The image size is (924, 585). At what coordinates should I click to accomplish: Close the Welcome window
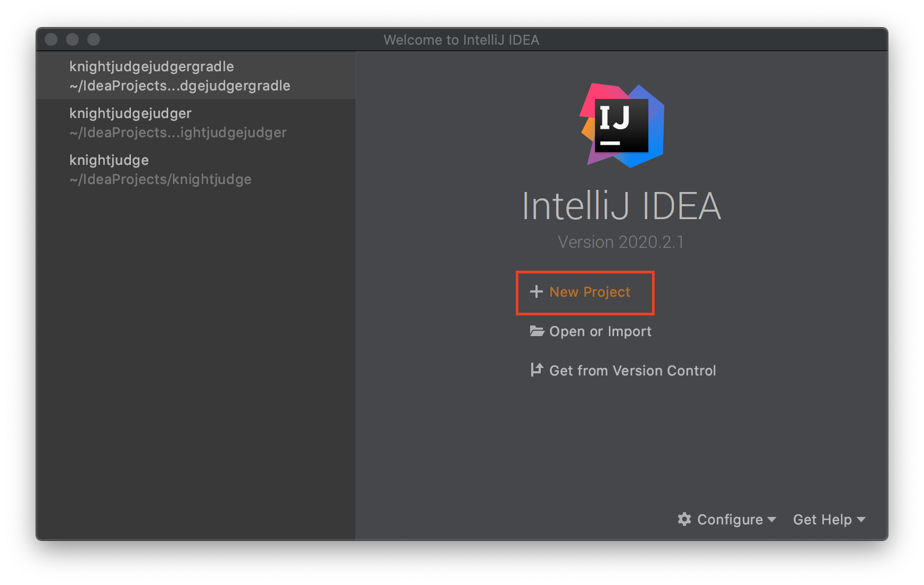point(51,39)
